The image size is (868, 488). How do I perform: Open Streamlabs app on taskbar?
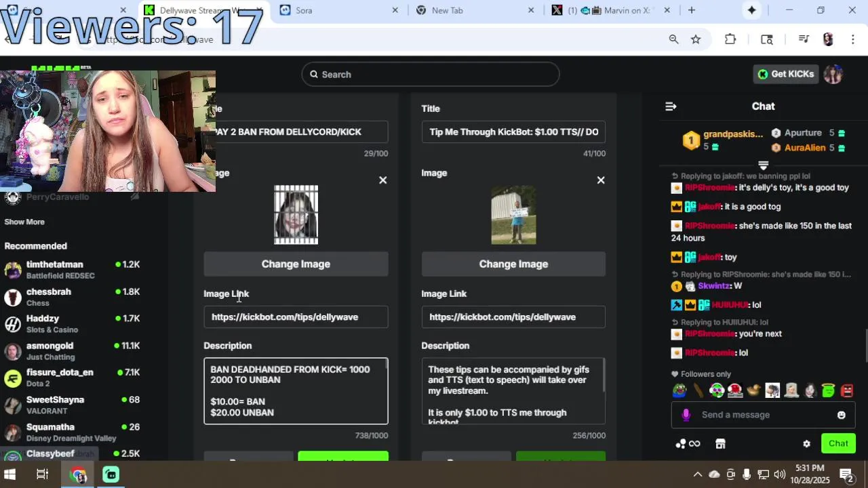[111, 474]
